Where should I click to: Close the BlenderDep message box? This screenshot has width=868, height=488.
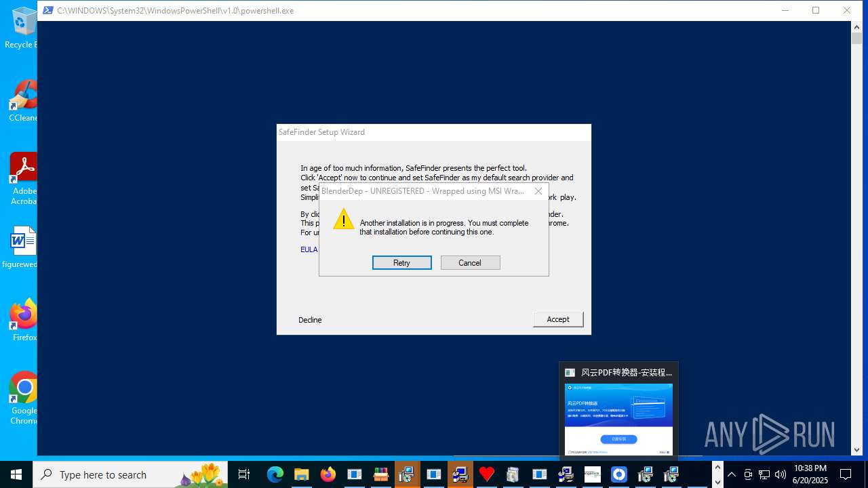[x=538, y=191]
